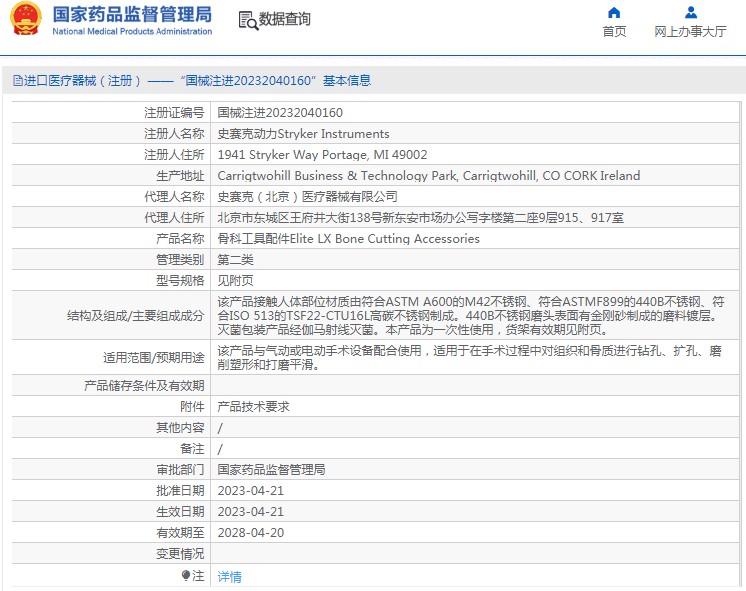
Task: Select Carrigtwohill Business & Technology Park address
Action: 429,176
